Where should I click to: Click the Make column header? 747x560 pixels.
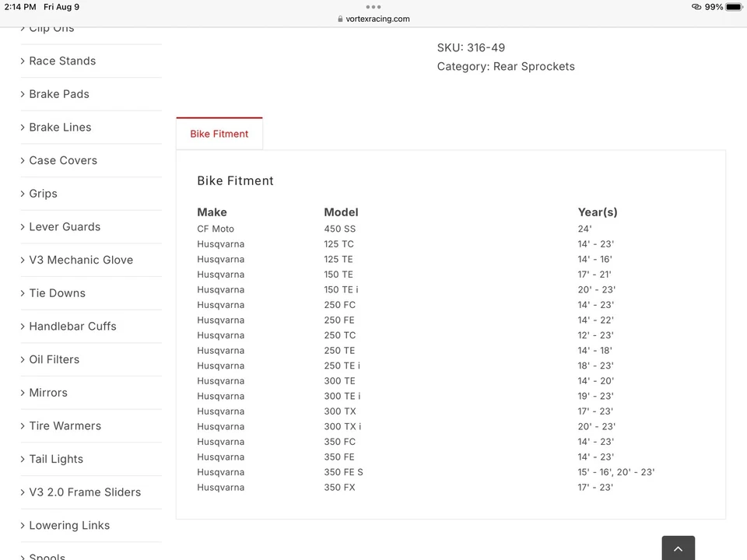[x=212, y=212]
